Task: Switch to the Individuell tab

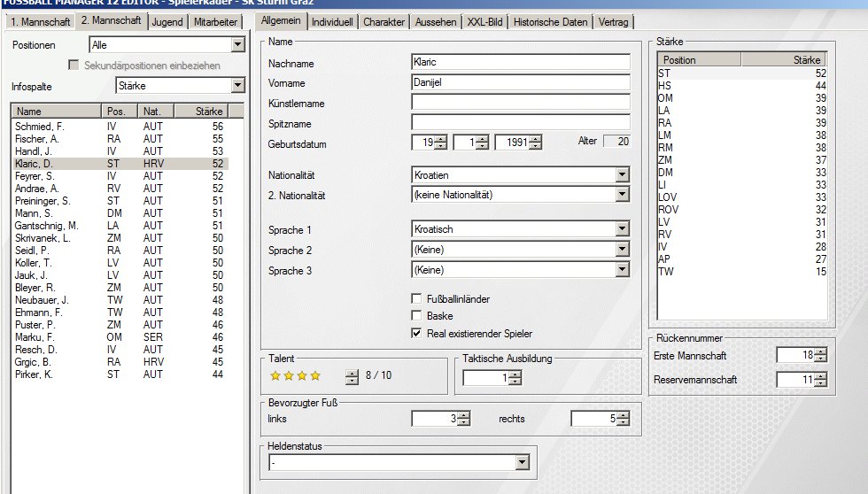Action: tap(332, 22)
